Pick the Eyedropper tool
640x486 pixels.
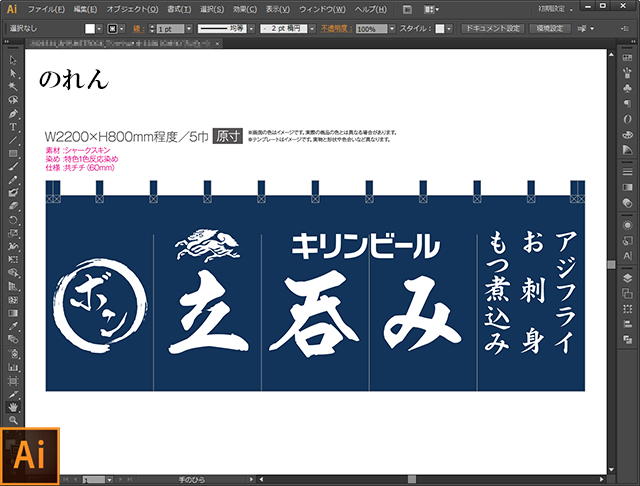[x=13, y=326]
